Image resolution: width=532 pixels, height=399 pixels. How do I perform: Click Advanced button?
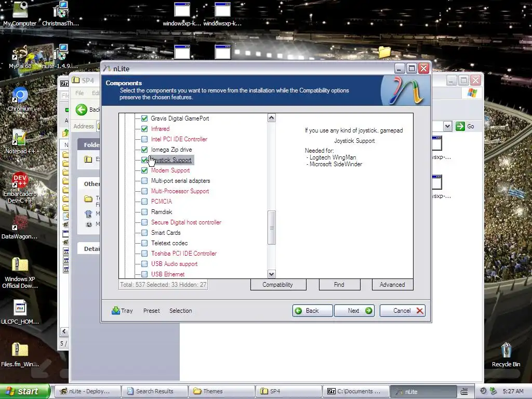pyautogui.click(x=392, y=285)
